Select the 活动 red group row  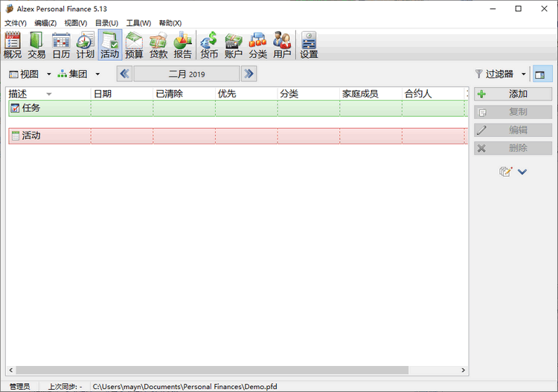pyautogui.click(x=238, y=136)
